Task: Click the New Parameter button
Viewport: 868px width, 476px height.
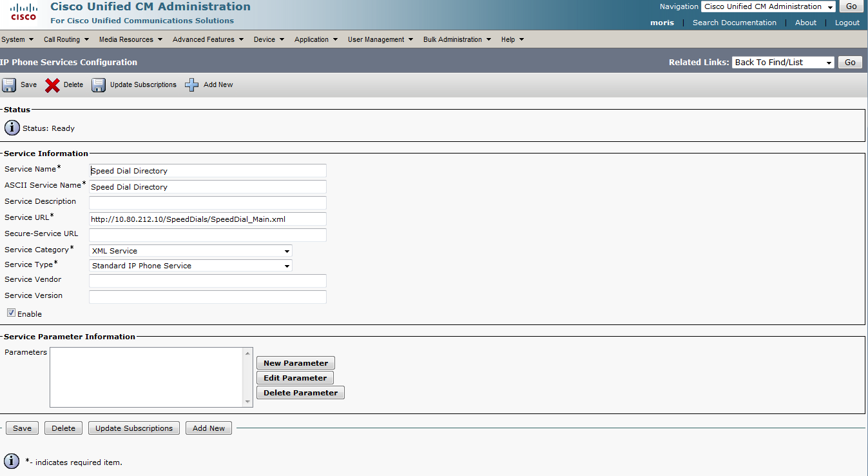Action: [296, 363]
